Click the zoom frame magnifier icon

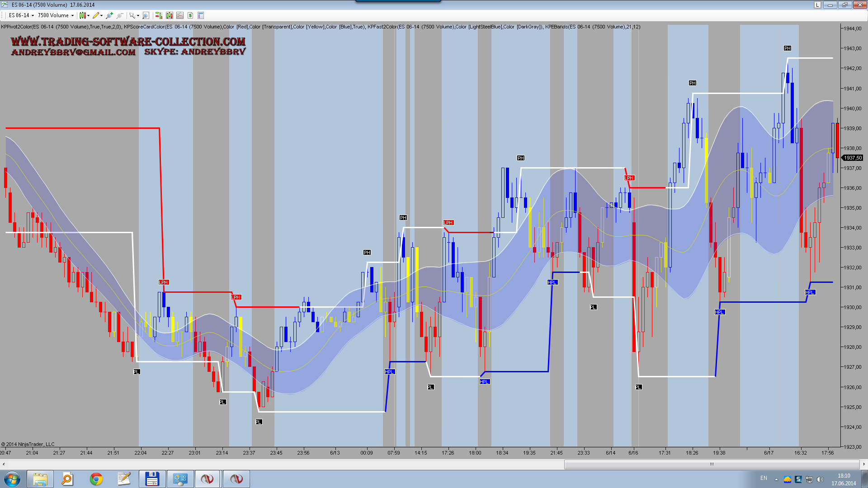pos(146,15)
